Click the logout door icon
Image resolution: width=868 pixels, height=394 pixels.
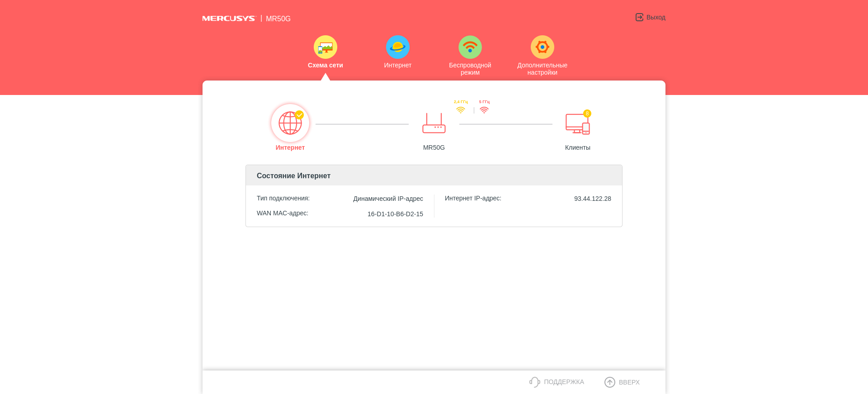coord(639,17)
